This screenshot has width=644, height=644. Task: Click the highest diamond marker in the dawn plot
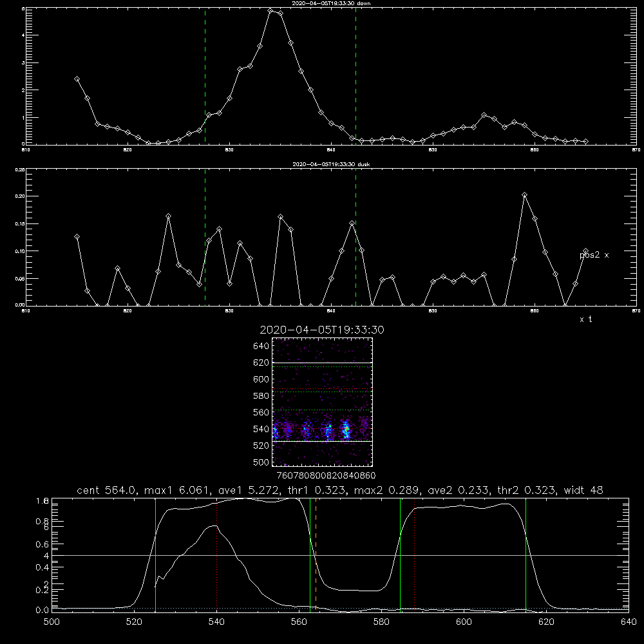pyautogui.click(x=270, y=11)
